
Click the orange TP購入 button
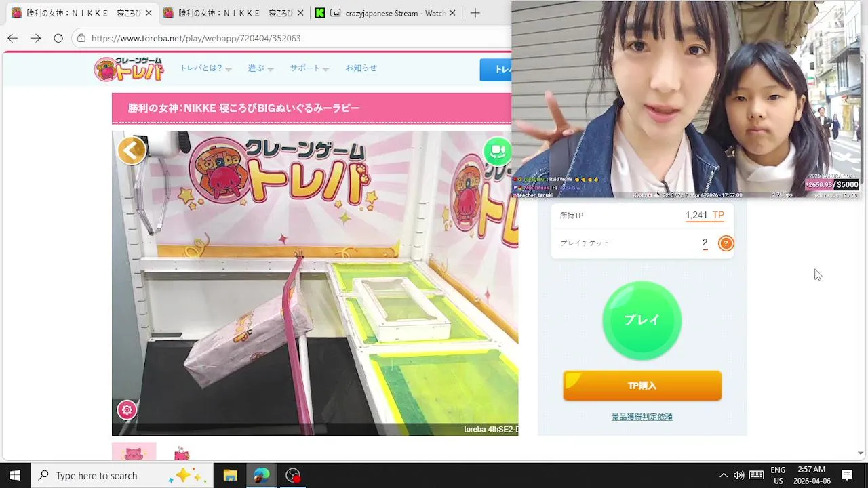(x=642, y=386)
